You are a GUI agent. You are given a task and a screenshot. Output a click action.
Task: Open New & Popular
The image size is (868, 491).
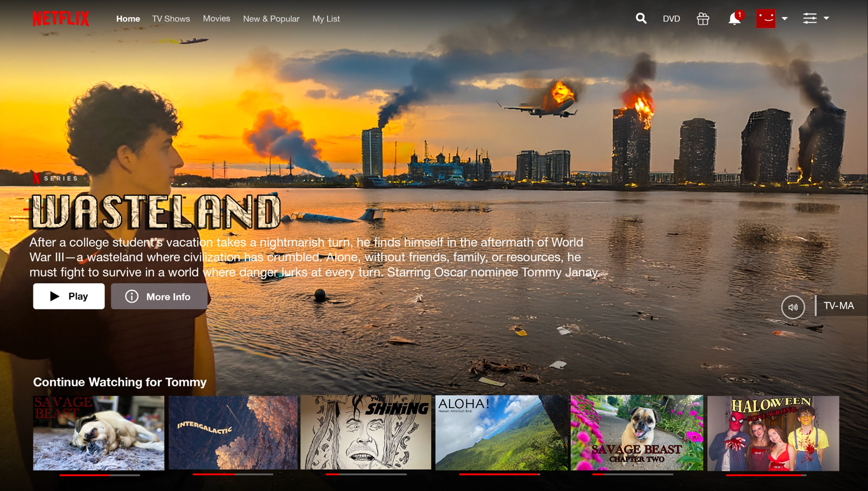pyautogui.click(x=271, y=19)
